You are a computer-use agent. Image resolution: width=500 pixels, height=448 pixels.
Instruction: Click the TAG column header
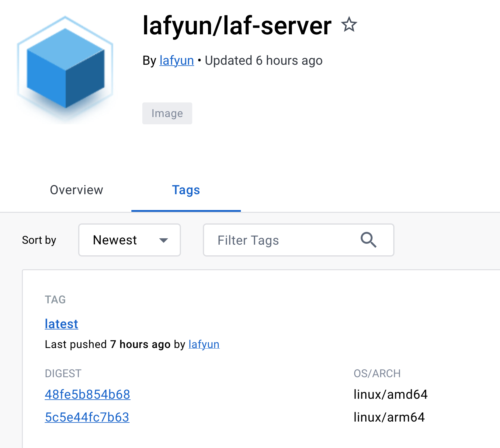pos(55,299)
